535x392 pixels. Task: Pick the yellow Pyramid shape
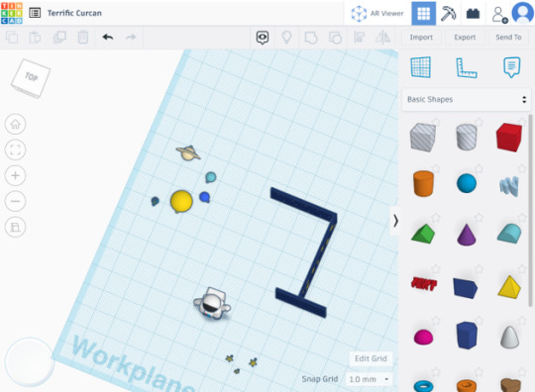pyautogui.click(x=509, y=287)
